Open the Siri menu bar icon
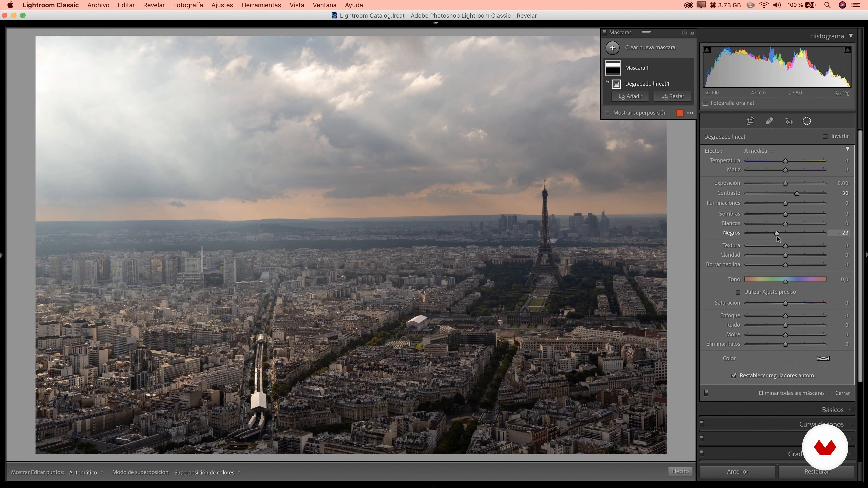Viewport: 868px width, 488px height. click(842, 5)
